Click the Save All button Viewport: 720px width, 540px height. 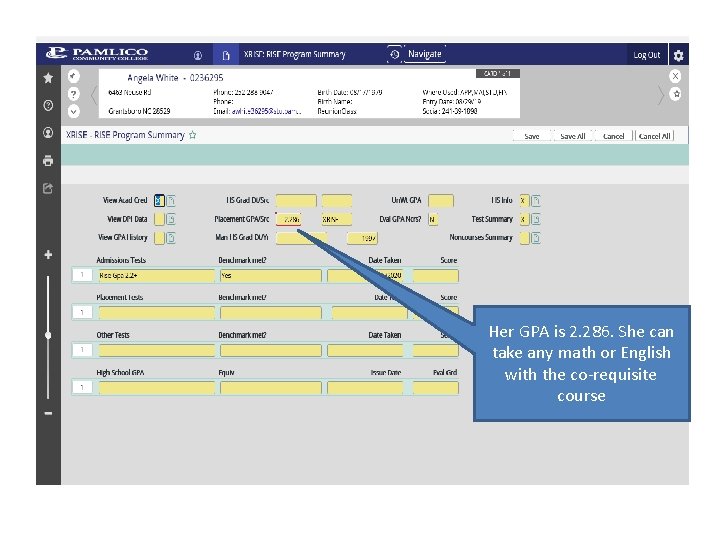pos(573,136)
